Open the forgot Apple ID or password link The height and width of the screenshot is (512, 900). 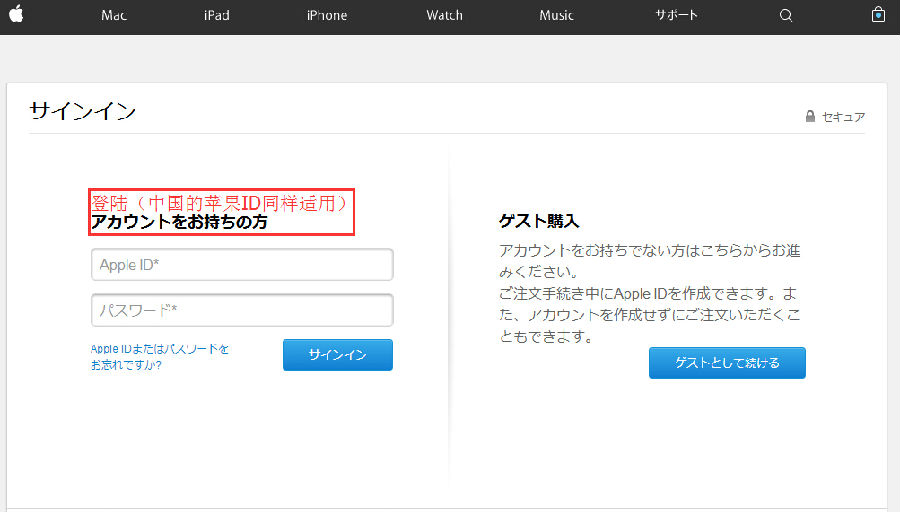(160, 357)
